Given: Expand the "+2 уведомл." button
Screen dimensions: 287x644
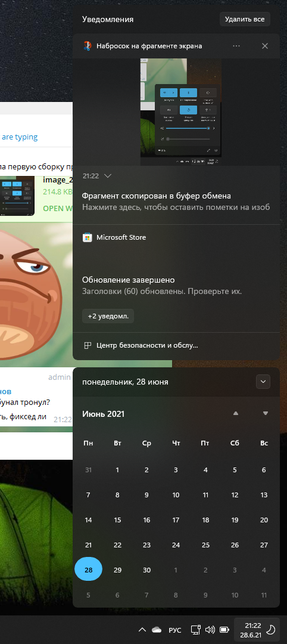Looking at the screenshot, I should [x=108, y=316].
